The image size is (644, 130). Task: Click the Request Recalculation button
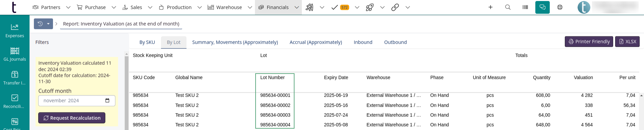[72, 118]
